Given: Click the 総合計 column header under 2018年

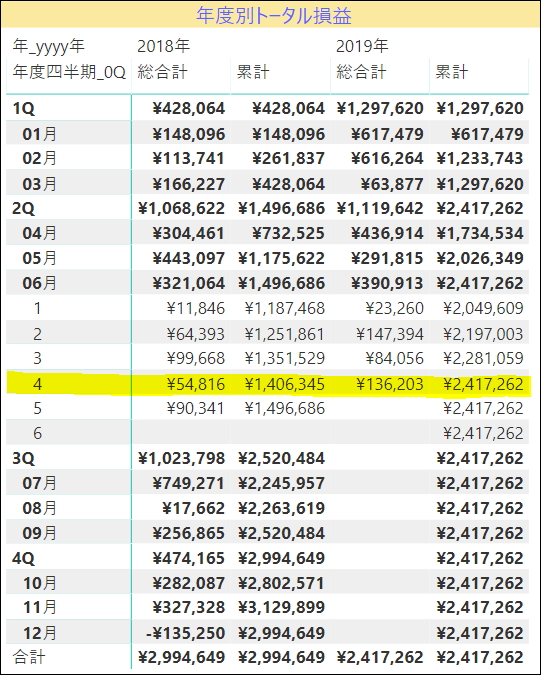Looking at the screenshot, I should pyautogui.click(x=162, y=72).
